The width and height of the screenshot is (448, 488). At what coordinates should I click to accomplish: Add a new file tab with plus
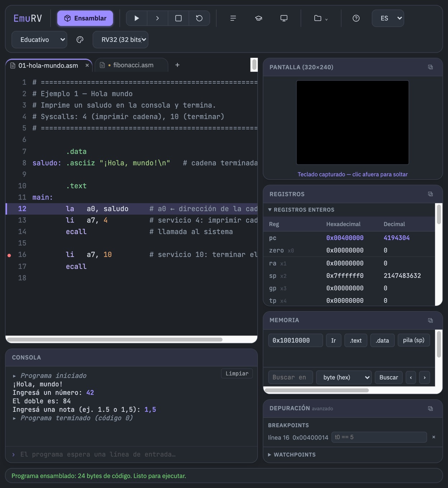177,65
